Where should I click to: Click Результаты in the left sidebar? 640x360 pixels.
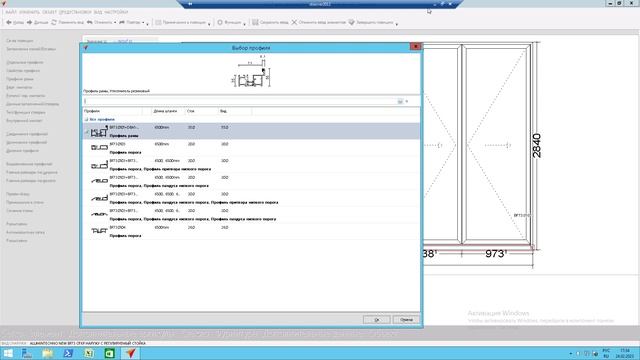pyautogui.click(x=16, y=224)
